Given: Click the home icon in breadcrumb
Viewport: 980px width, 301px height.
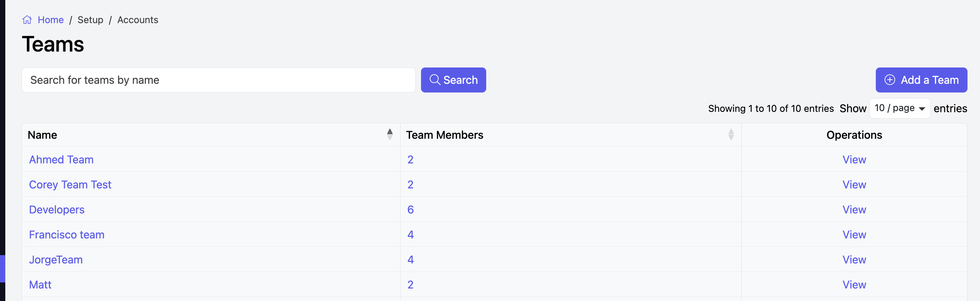Looking at the screenshot, I should [x=27, y=20].
